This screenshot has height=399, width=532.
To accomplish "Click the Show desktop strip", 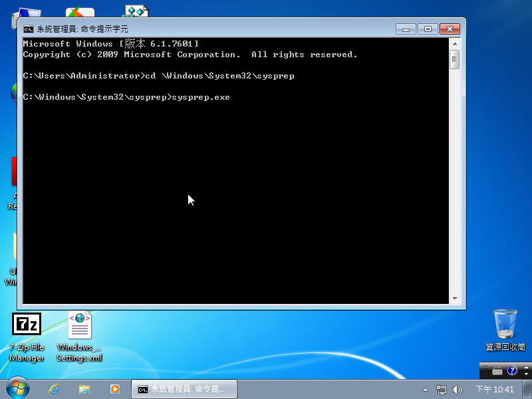I will point(527,389).
